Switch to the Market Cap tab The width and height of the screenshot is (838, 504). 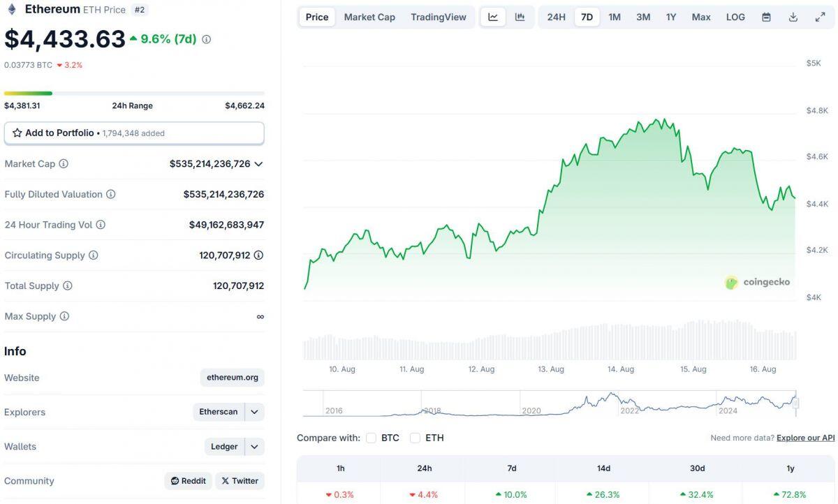(x=369, y=16)
